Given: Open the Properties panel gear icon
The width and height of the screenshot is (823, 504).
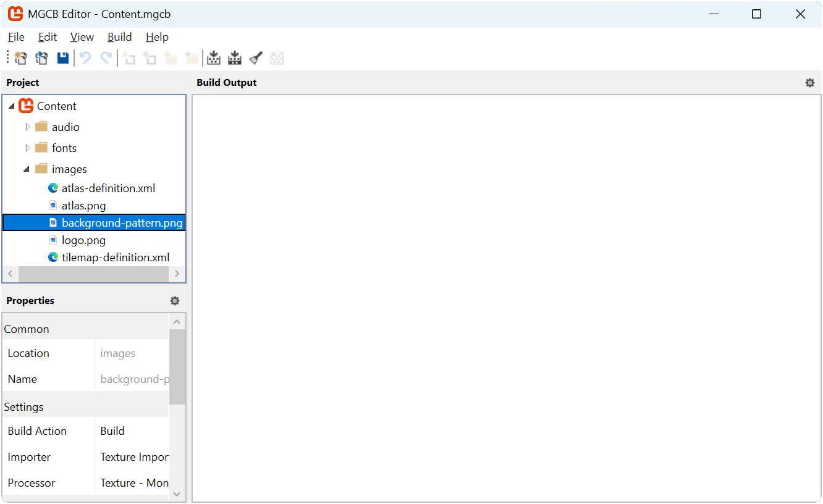Looking at the screenshot, I should (175, 301).
